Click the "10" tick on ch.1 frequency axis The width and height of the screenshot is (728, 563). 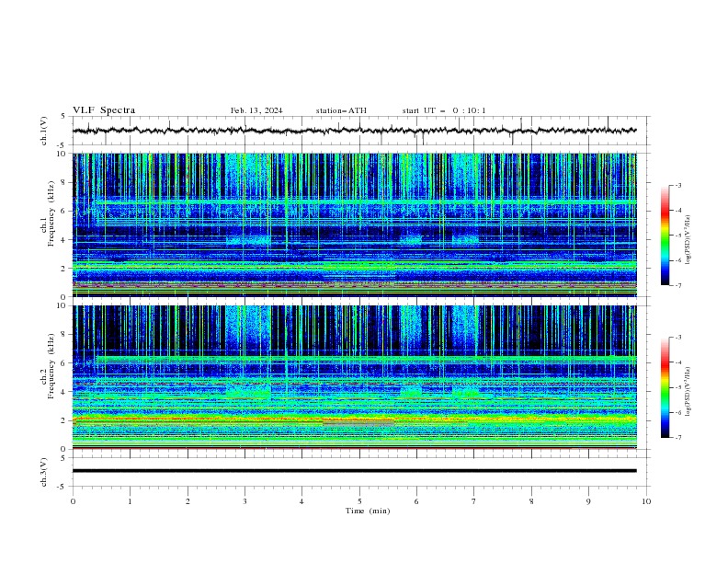(x=62, y=154)
